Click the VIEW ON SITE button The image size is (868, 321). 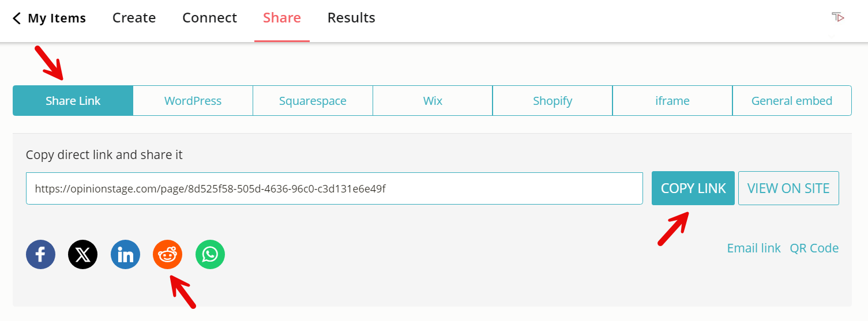coord(788,188)
